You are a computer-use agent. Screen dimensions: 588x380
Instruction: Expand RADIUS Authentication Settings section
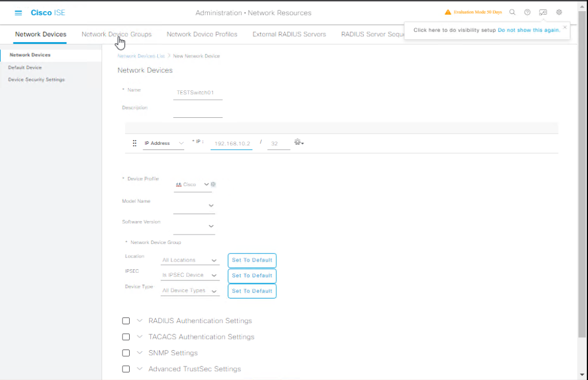click(140, 321)
